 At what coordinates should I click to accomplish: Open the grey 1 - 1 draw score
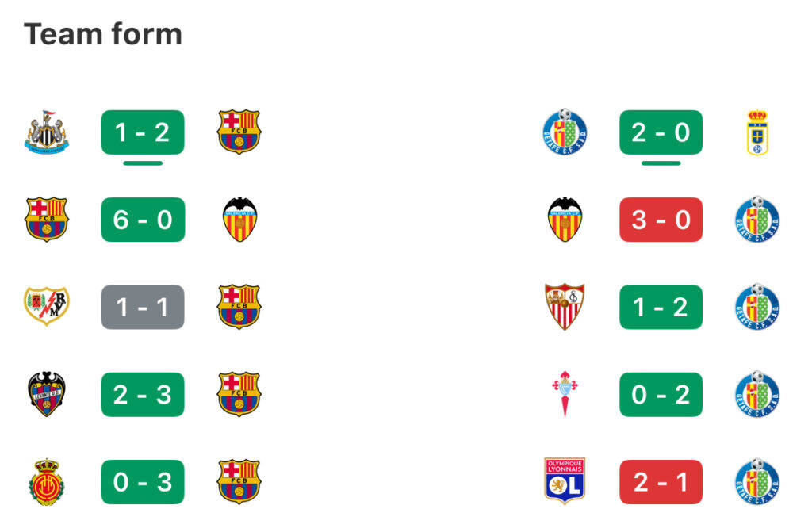coord(143,307)
